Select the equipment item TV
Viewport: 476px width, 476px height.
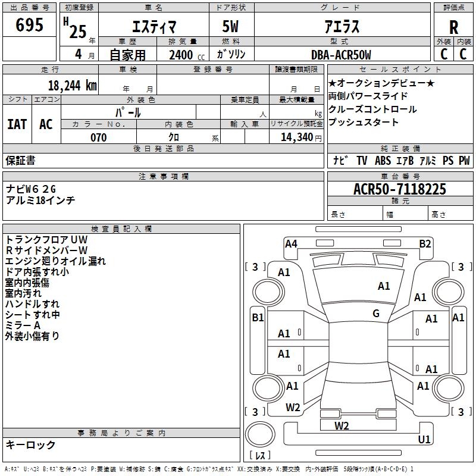pyautogui.click(x=362, y=160)
